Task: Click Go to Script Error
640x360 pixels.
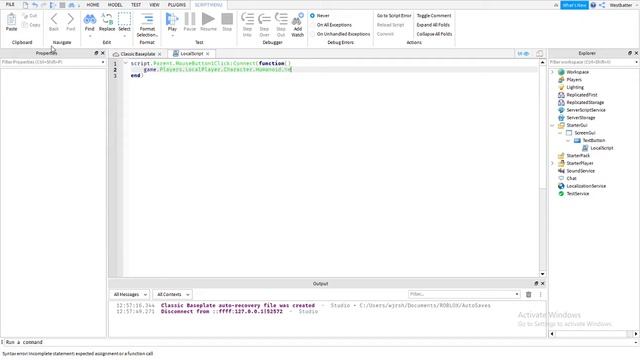Action: pyautogui.click(x=394, y=16)
